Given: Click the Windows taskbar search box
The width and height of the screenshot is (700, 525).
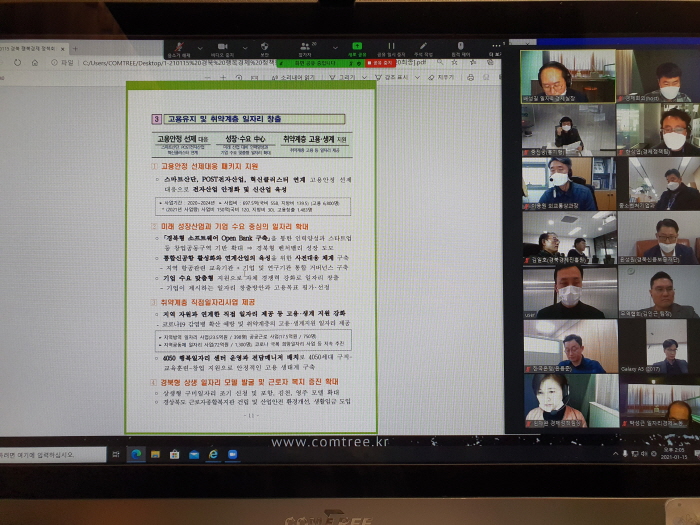Looking at the screenshot, I should 53,455.
